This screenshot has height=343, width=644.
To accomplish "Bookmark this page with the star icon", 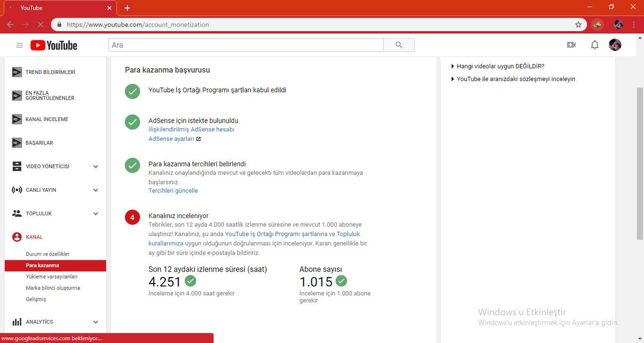I will 578,25.
